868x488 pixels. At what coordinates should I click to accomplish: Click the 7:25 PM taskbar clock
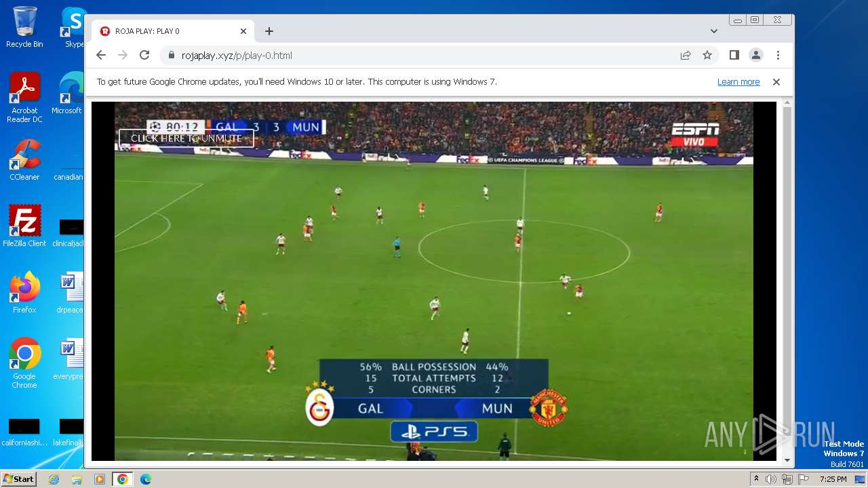click(x=833, y=479)
